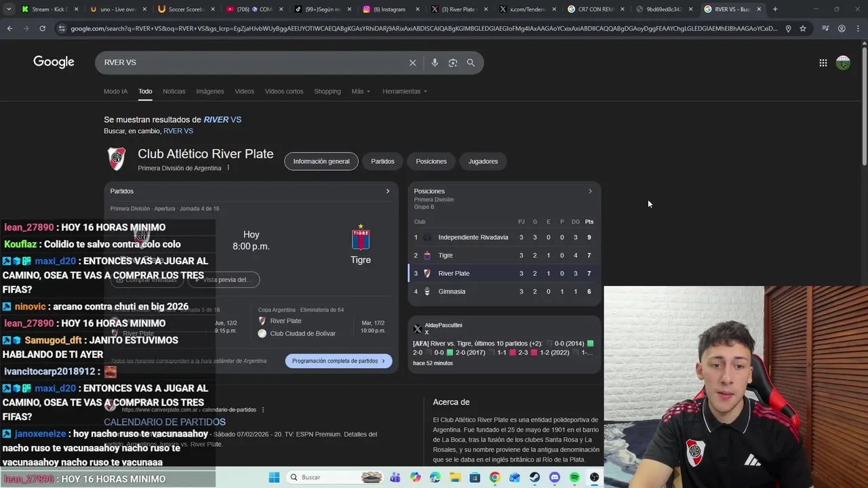The width and height of the screenshot is (868, 488).
Task: Click the River Plate club crest
Action: point(117,159)
